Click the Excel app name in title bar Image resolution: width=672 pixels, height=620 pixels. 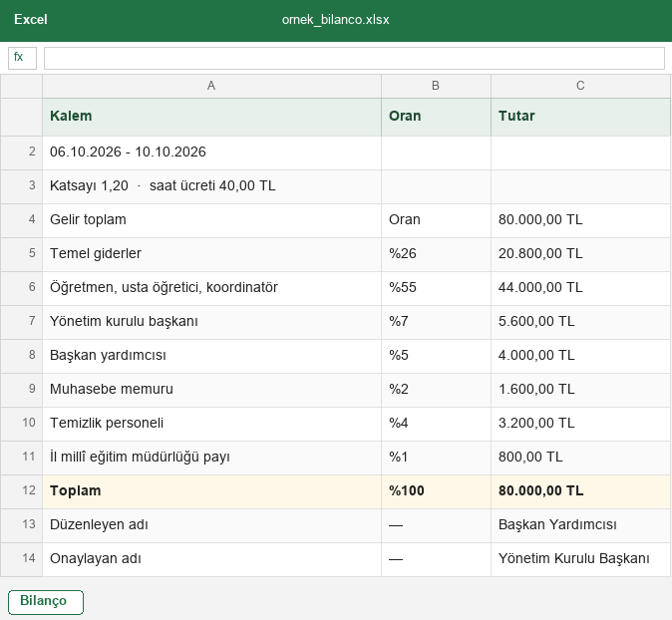[31, 20]
